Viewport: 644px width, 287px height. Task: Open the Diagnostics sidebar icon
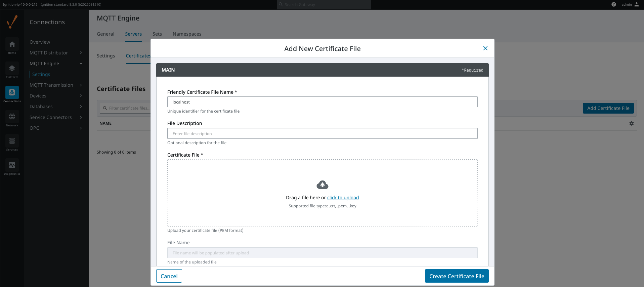(12, 165)
